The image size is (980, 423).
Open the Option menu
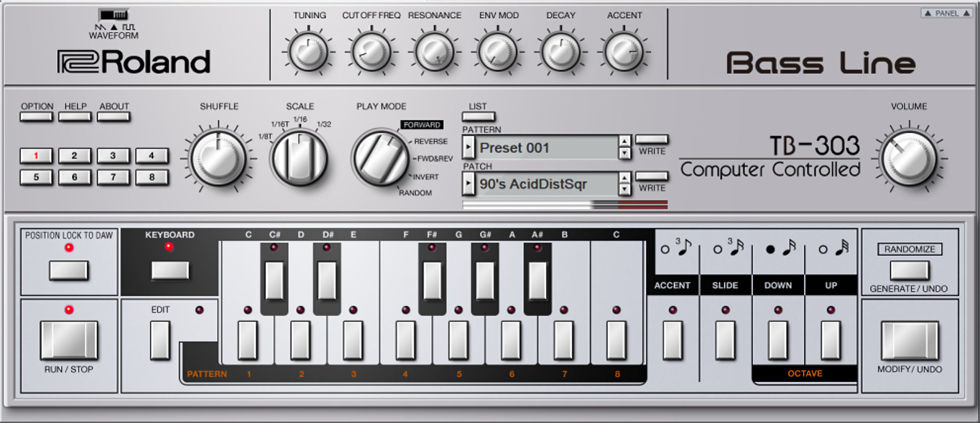(x=36, y=117)
